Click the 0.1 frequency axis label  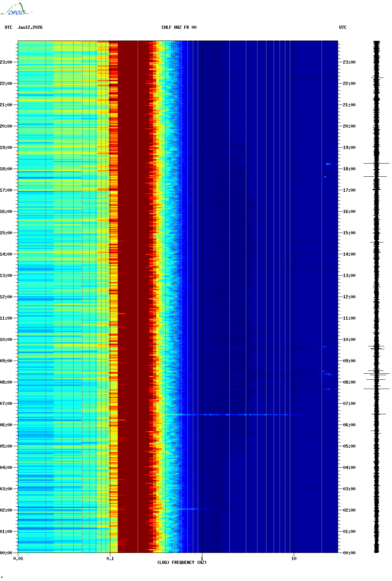[x=110, y=559]
